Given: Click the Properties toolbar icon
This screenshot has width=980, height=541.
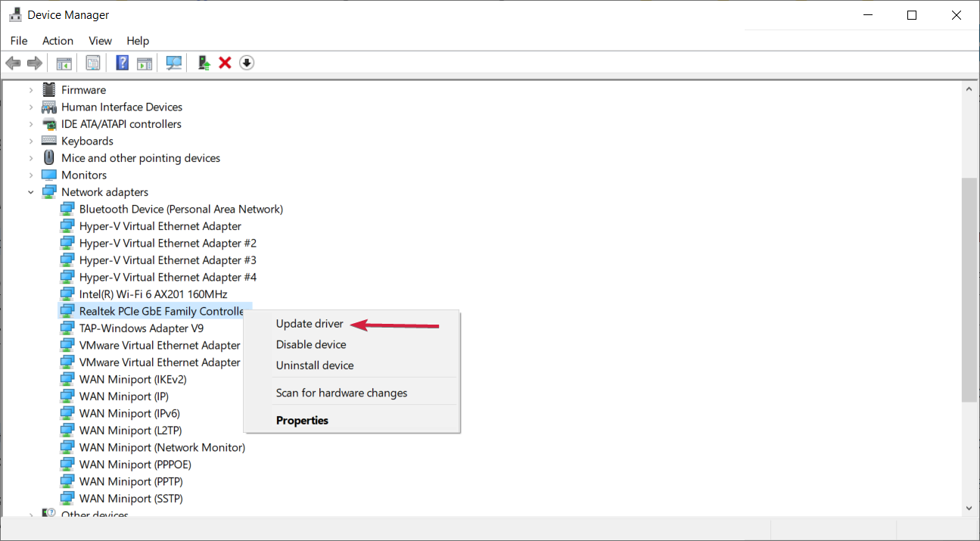Looking at the screenshot, I should (x=92, y=63).
